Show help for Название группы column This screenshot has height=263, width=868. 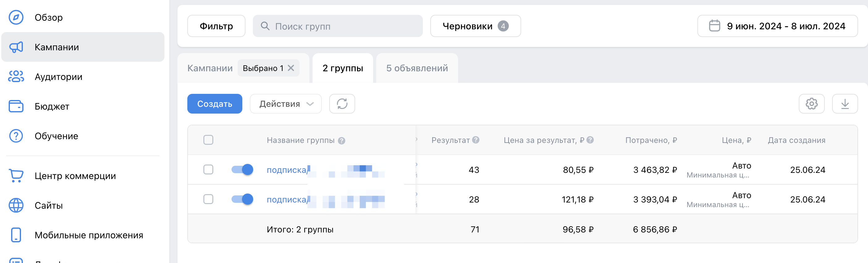tap(341, 140)
